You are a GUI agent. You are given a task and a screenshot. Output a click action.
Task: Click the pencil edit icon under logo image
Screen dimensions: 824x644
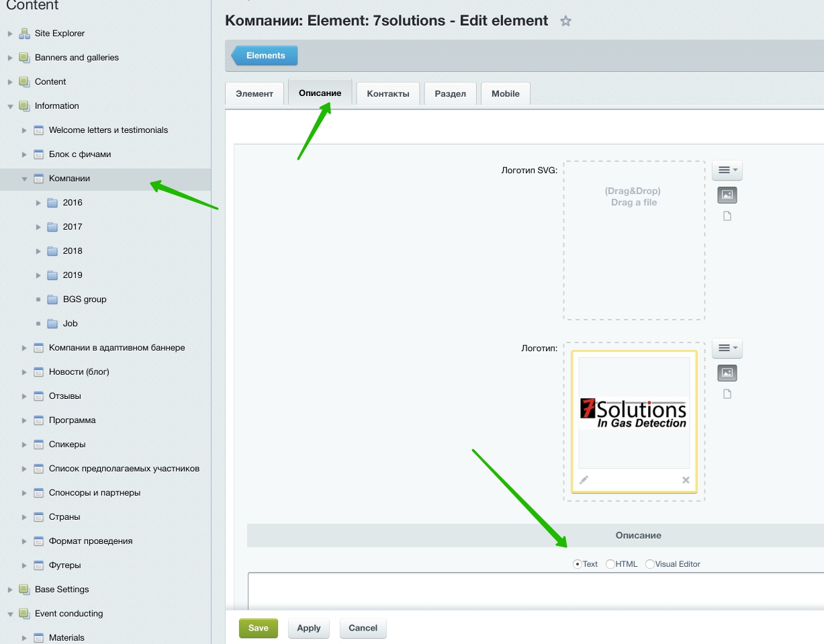pos(584,480)
